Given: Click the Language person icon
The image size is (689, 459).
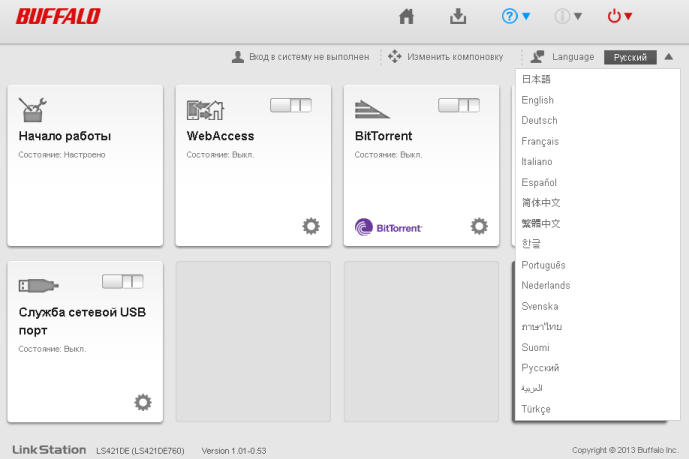Looking at the screenshot, I should [537, 57].
